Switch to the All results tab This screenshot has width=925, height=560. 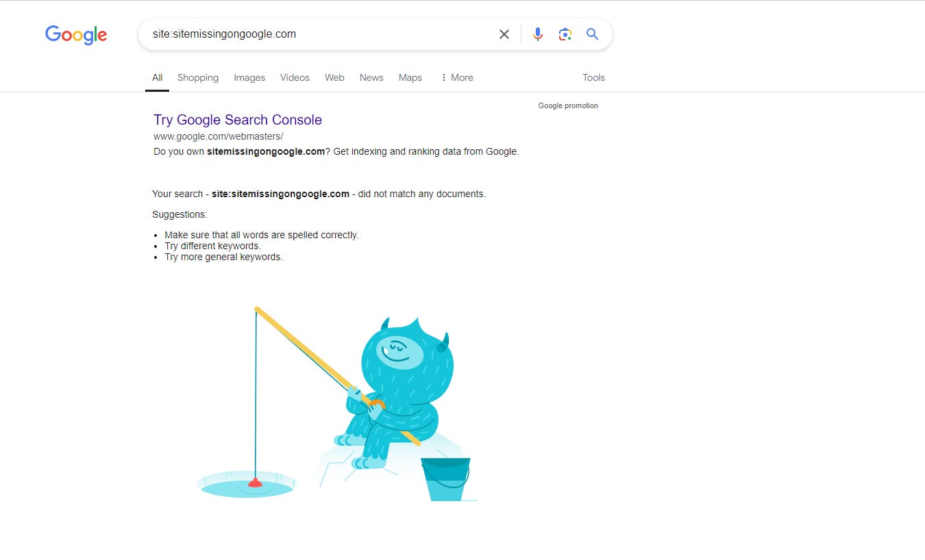pos(158,77)
